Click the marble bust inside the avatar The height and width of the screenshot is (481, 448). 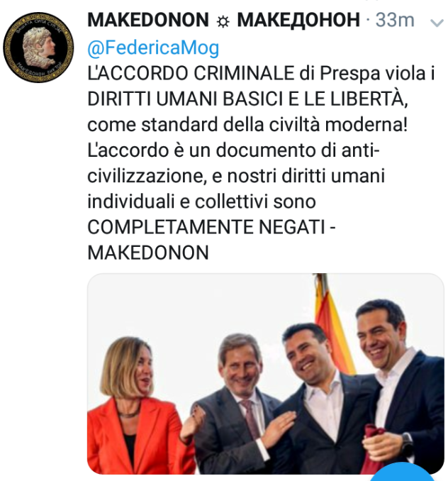click(x=39, y=47)
